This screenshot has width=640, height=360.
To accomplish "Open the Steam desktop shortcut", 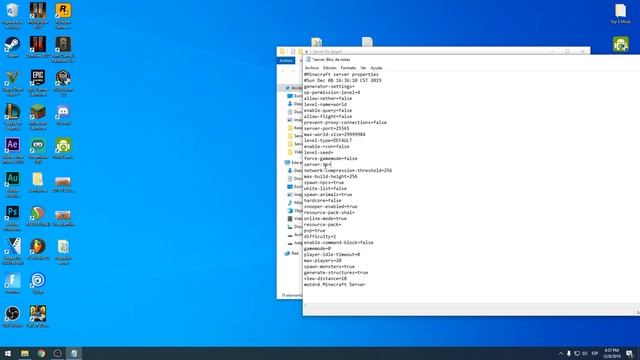I will [12, 47].
